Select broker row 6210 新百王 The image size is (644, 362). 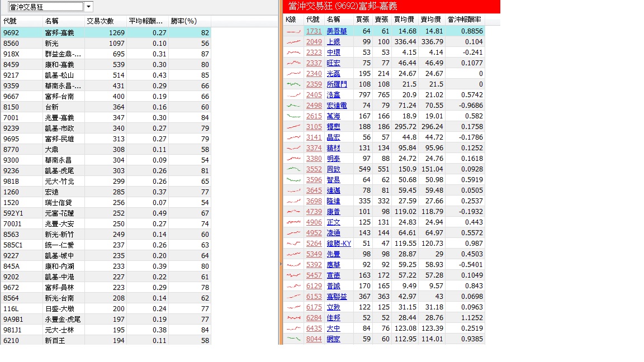(106, 340)
